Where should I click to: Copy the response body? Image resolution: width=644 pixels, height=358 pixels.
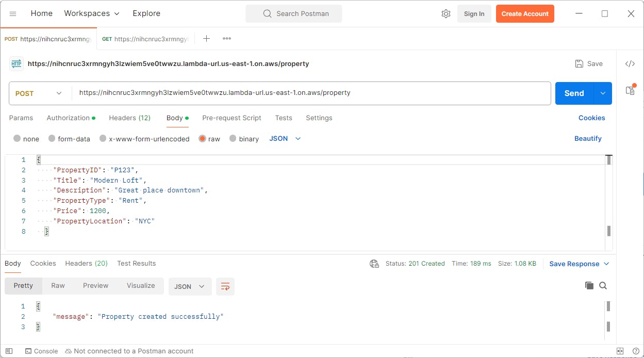tap(589, 285)
